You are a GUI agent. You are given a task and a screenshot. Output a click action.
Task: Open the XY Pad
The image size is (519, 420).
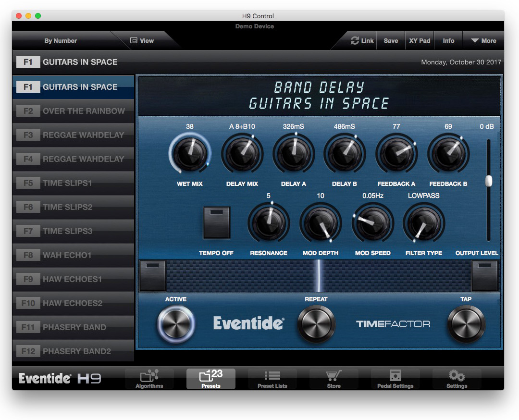419,40
